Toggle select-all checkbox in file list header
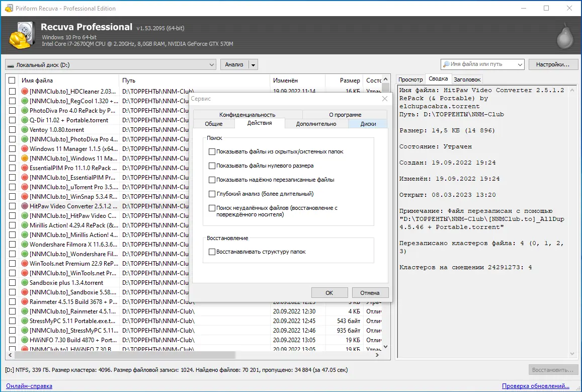582x392 pixels. coord(12,80)
